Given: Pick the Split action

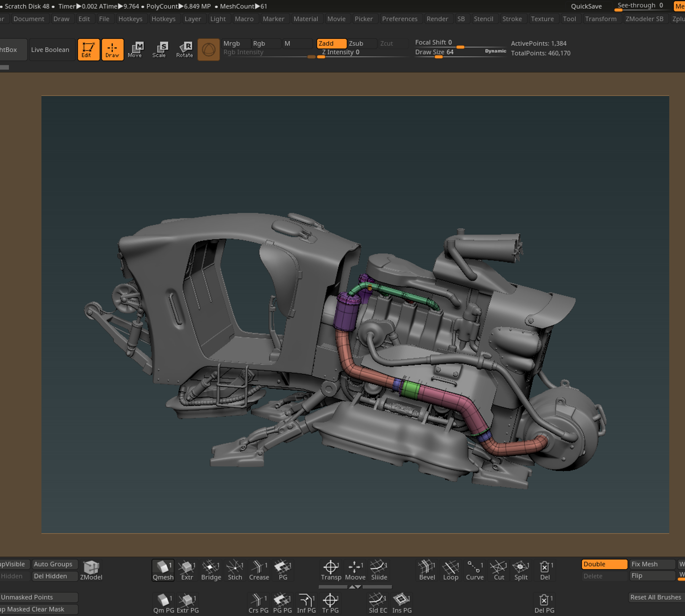Looking at the screenshot, I should pos(521,570).
